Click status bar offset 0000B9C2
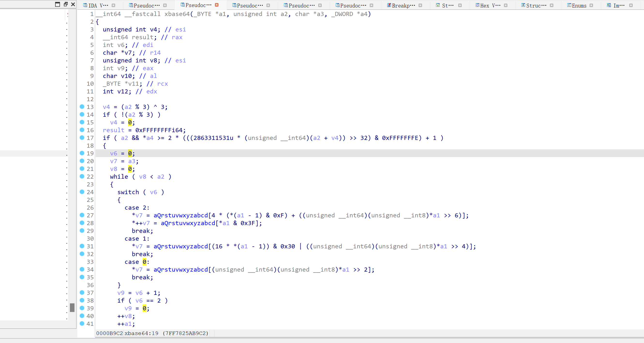Screen dimensions: 644x343 tap(110, 333)
